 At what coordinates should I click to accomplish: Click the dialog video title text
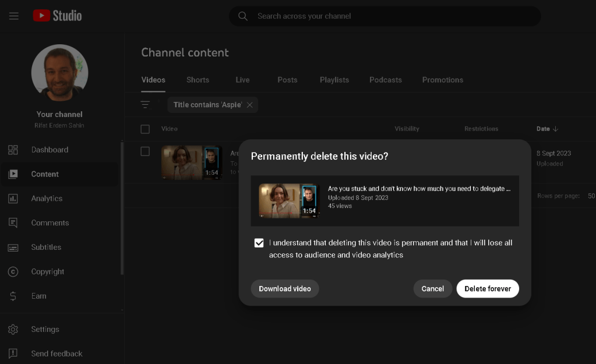coord(419,189)
